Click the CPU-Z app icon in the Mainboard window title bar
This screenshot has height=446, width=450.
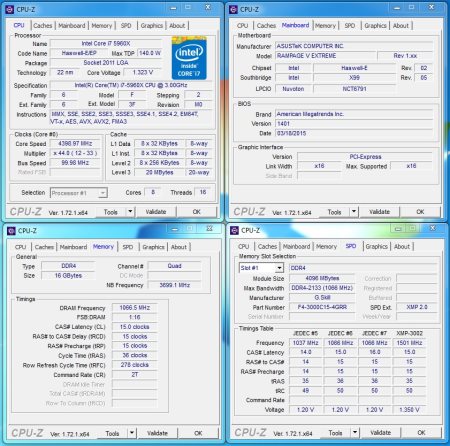(234, 9)
